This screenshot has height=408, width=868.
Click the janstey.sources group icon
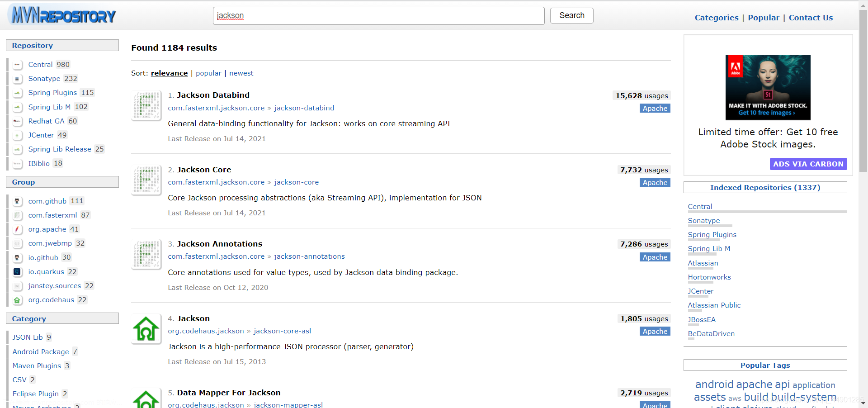pyautogui.click(x=17, y=286)
